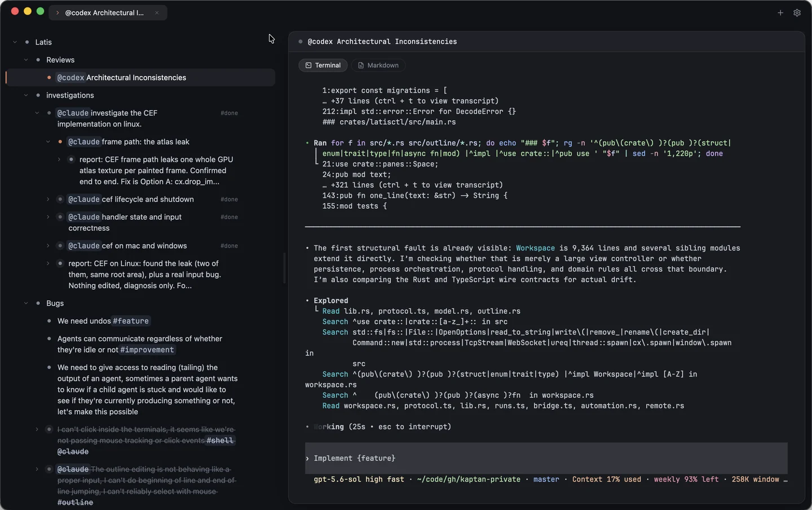This screenshot has height=510, width=812.
Task: Click 'weekly 93% left' in status line
Action: [686, 480]
